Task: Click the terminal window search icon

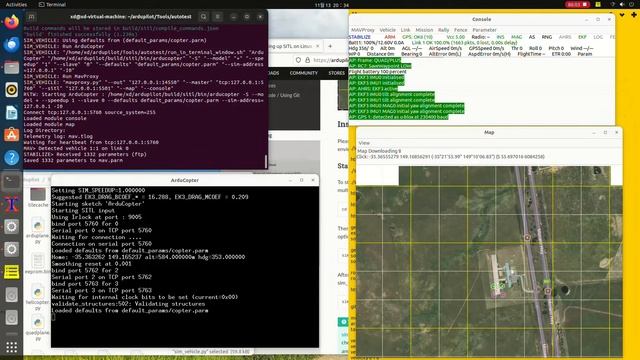Action: pos(203,17)
